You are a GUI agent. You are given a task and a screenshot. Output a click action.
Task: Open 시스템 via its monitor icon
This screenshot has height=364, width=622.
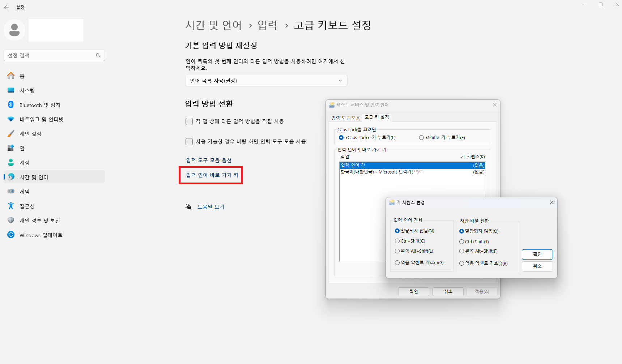(11, 90)
